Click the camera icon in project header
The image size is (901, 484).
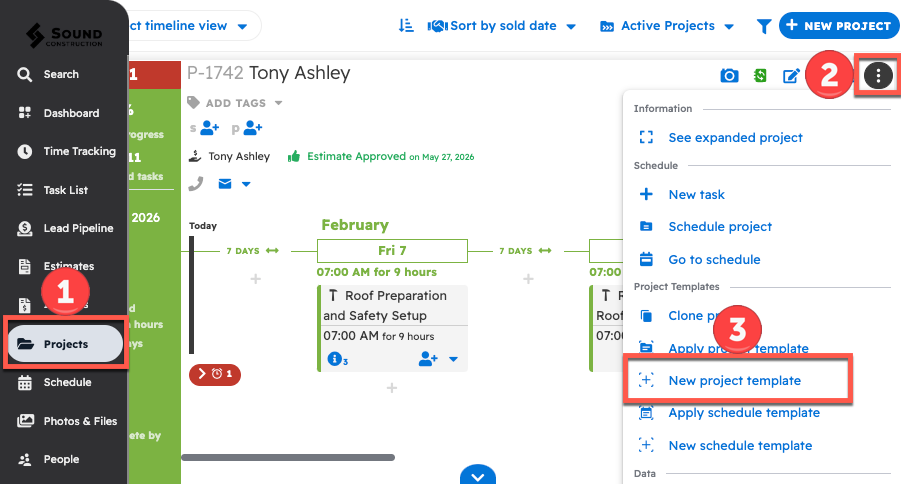730,76
